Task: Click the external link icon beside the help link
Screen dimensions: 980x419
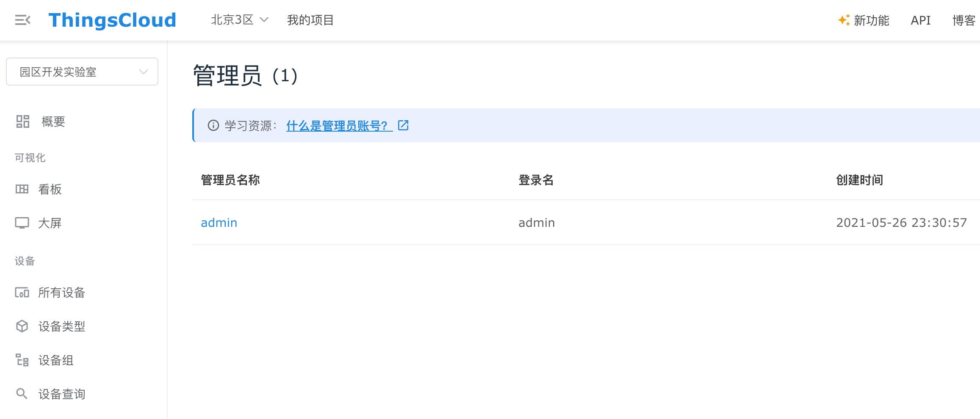Action: pos(403,125)
